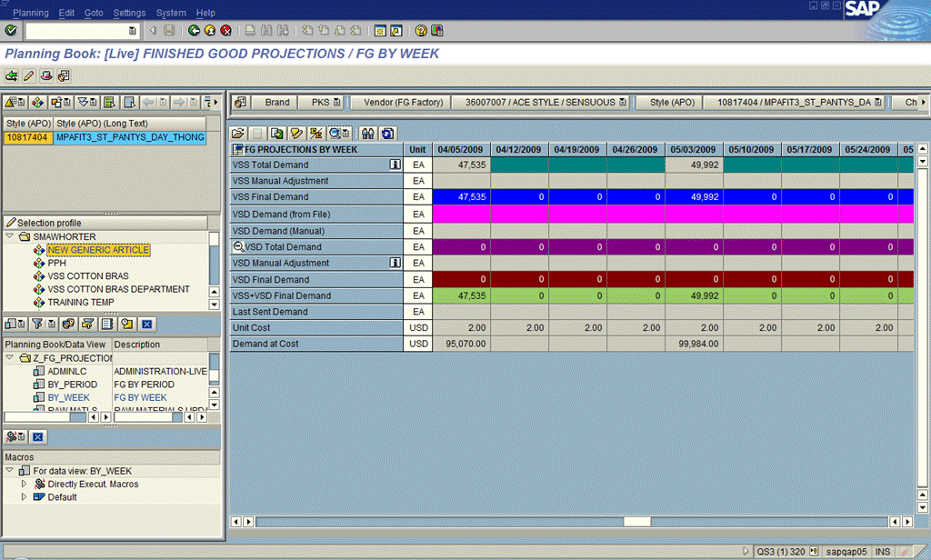Click the command input field

(x=76, y=30)
